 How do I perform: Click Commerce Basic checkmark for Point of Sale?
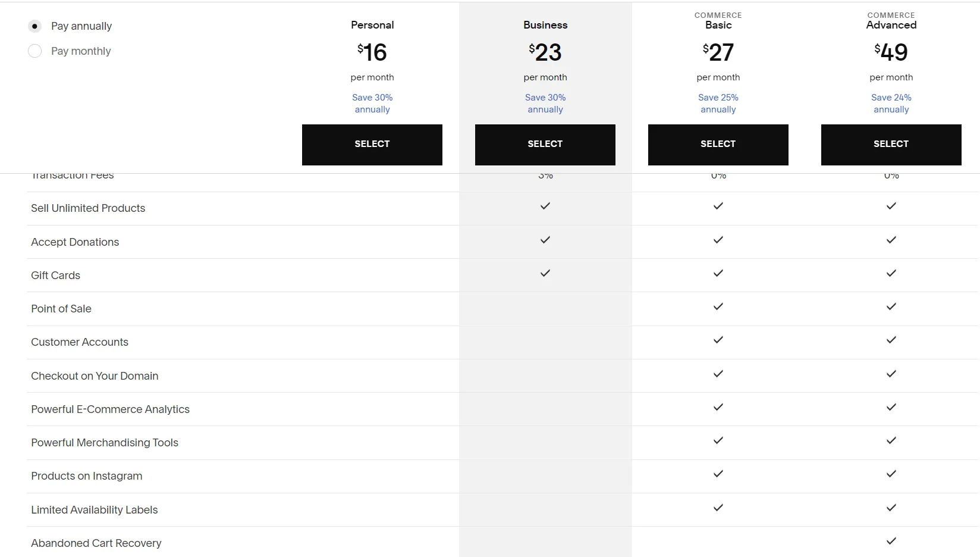pyautogui.click(x=718, y=306)
